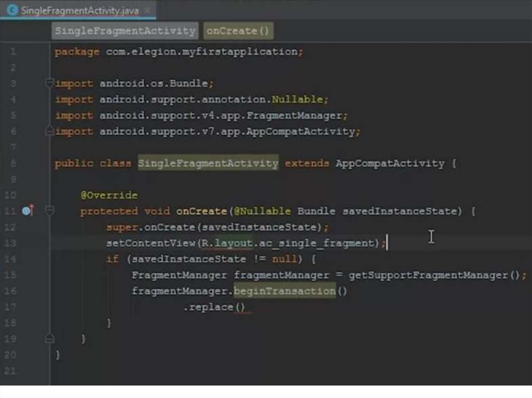Click the ac_single_fragment layout reference
This screenshot has height=398, width=532.
(x=323, y=243)
